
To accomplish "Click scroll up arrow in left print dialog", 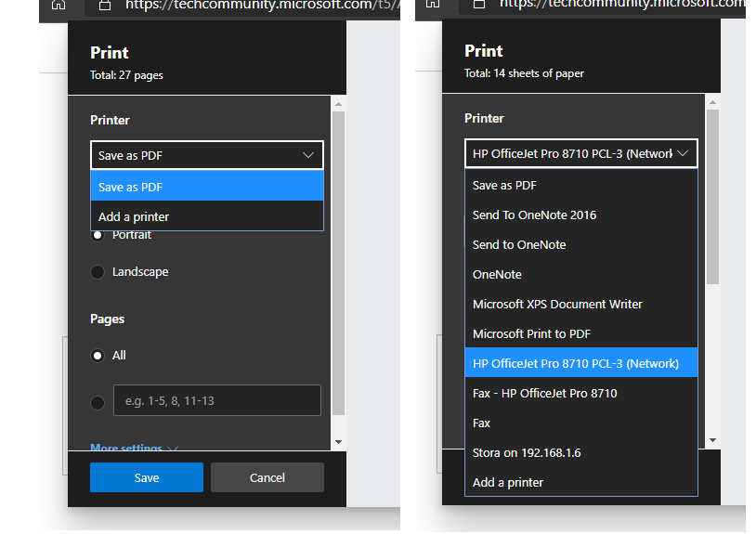I will [x=338, y=104].
